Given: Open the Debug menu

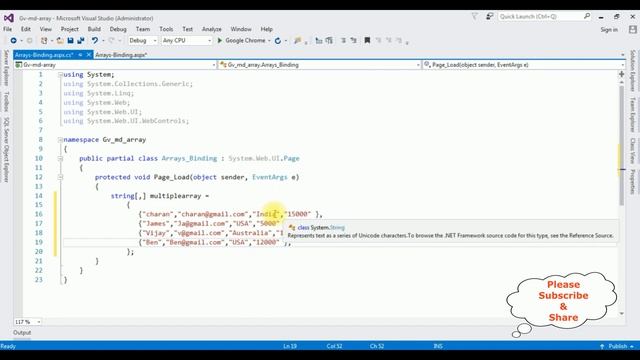Looking at the screenshot, I should [118, 29].
